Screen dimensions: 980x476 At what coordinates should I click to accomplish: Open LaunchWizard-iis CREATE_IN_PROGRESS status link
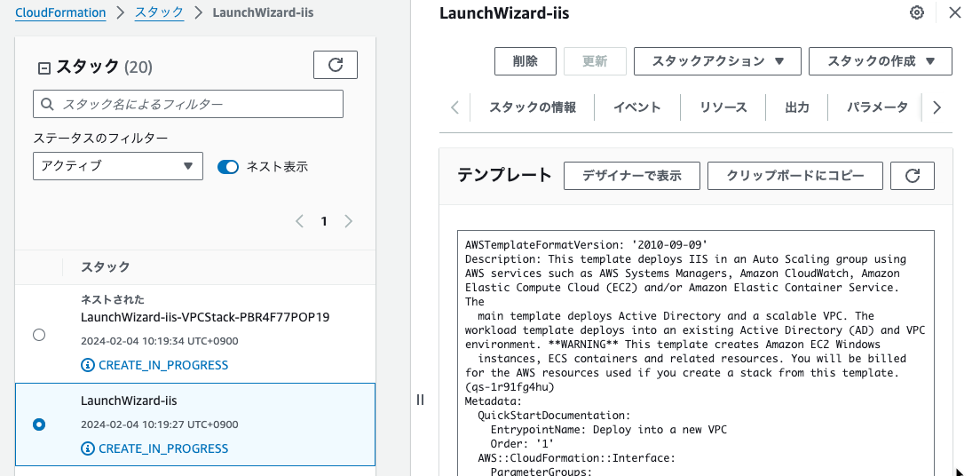(x=163, y=448)
